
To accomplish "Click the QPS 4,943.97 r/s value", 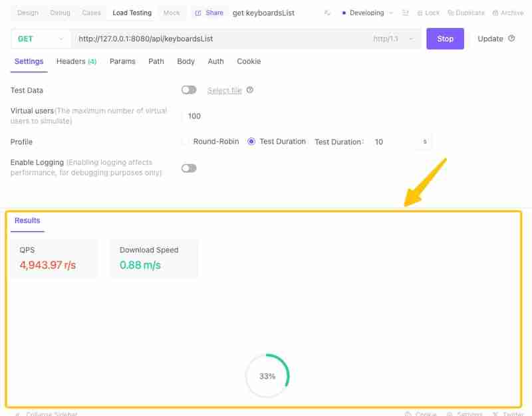I will click(x=47, y=264).
